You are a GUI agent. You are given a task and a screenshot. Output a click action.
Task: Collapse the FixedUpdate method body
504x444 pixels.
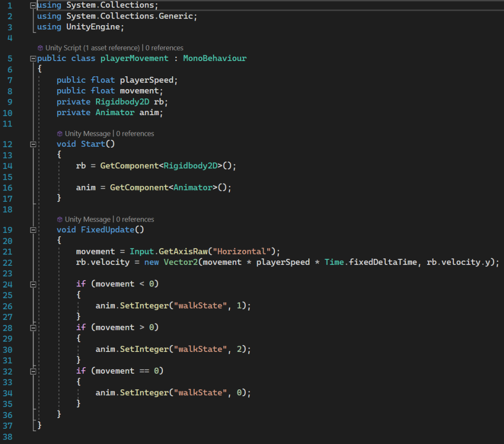(33, 230)
